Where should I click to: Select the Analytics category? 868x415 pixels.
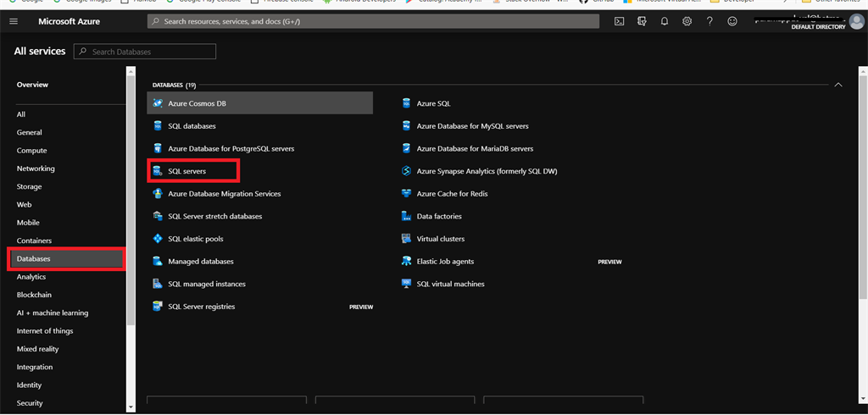point(31,277)
